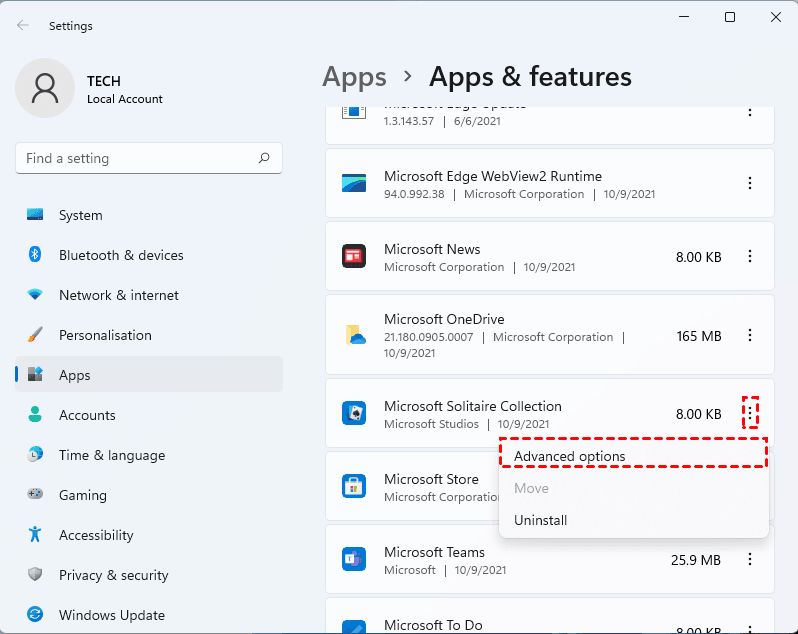Go to Windows Update section

(x=111, y=615)
